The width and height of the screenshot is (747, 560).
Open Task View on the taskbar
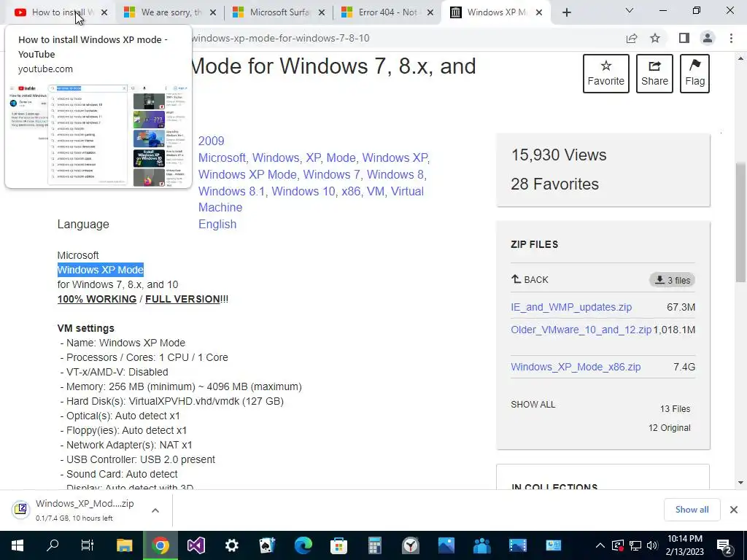coord(88,545)
